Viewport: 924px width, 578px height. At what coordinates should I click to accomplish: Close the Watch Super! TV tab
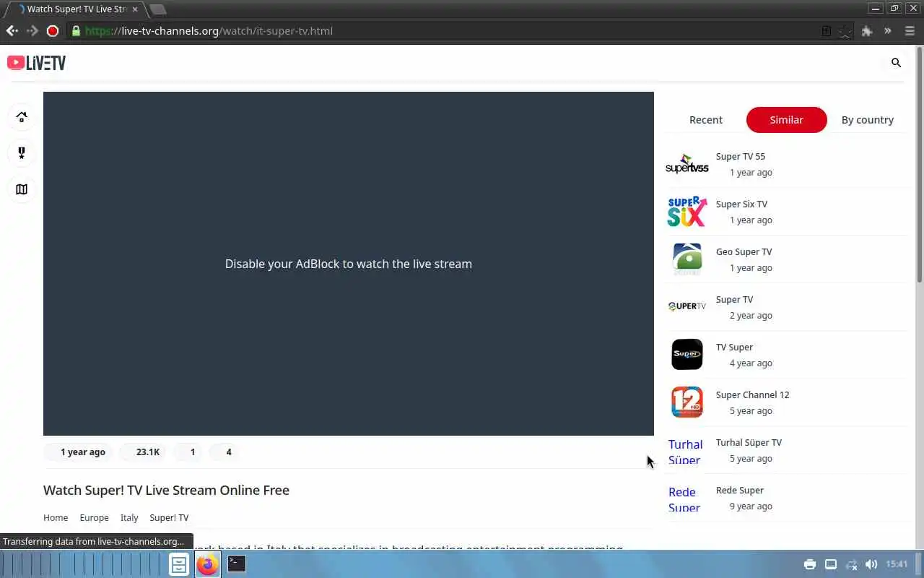(x=134, y=9)
